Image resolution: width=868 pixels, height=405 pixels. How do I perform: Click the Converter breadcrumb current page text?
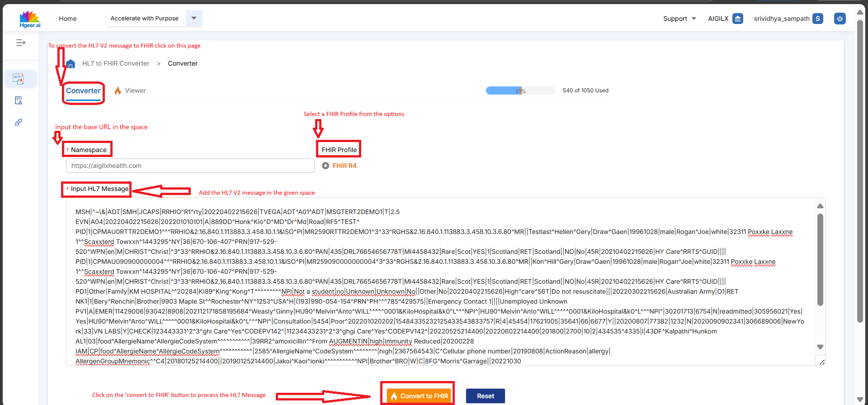(x=183, y=64)
